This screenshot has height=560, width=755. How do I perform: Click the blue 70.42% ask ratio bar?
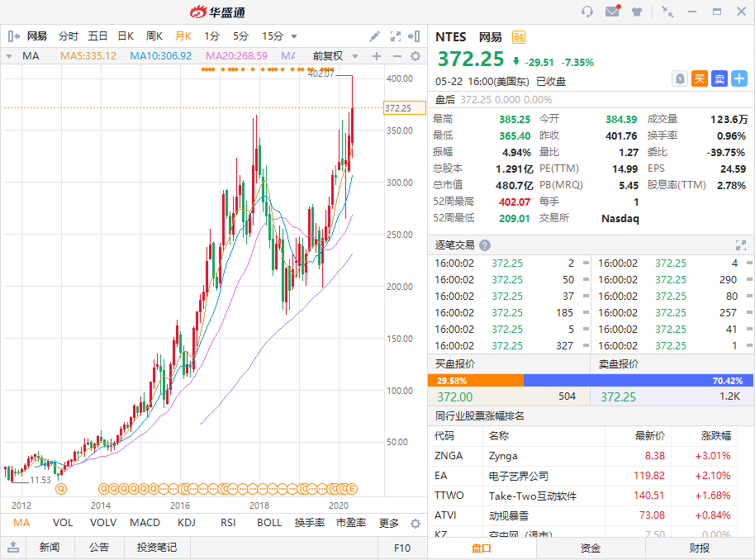point(639,381)
